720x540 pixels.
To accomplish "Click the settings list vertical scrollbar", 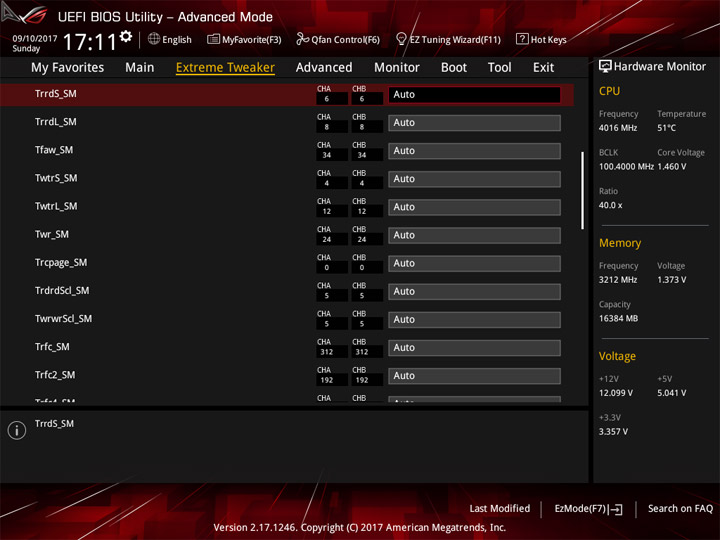I will pos(583,191).
